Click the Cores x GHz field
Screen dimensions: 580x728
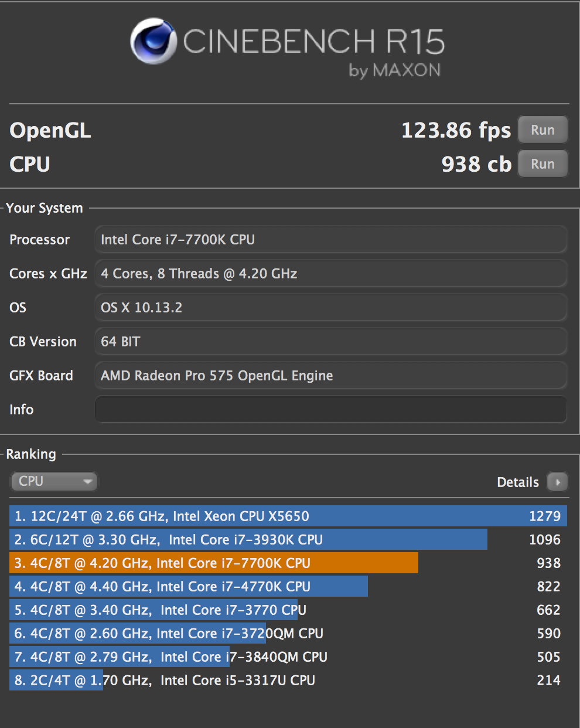pos(330,274)
